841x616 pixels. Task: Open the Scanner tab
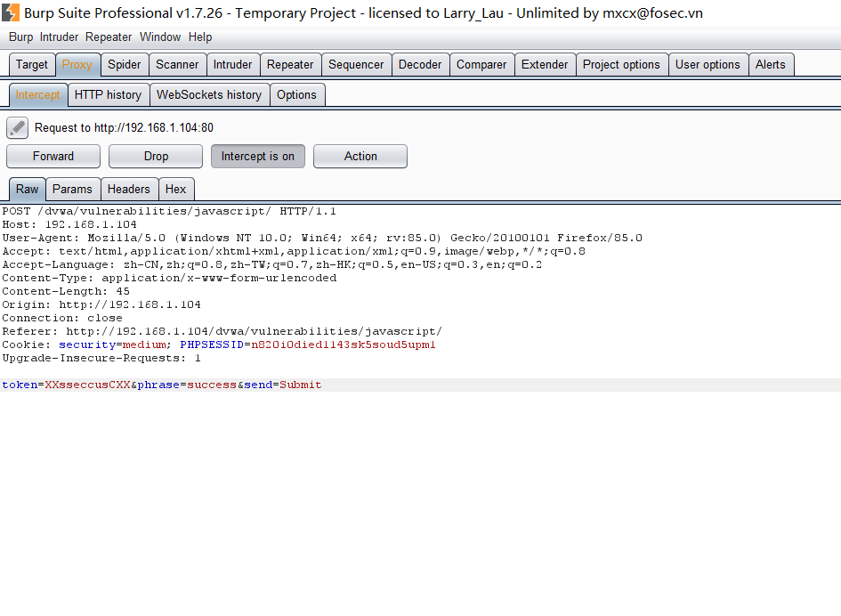[x=177, y=65]
